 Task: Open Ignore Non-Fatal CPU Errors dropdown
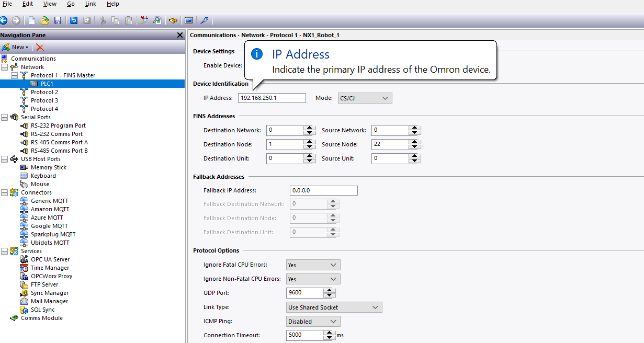313,279
